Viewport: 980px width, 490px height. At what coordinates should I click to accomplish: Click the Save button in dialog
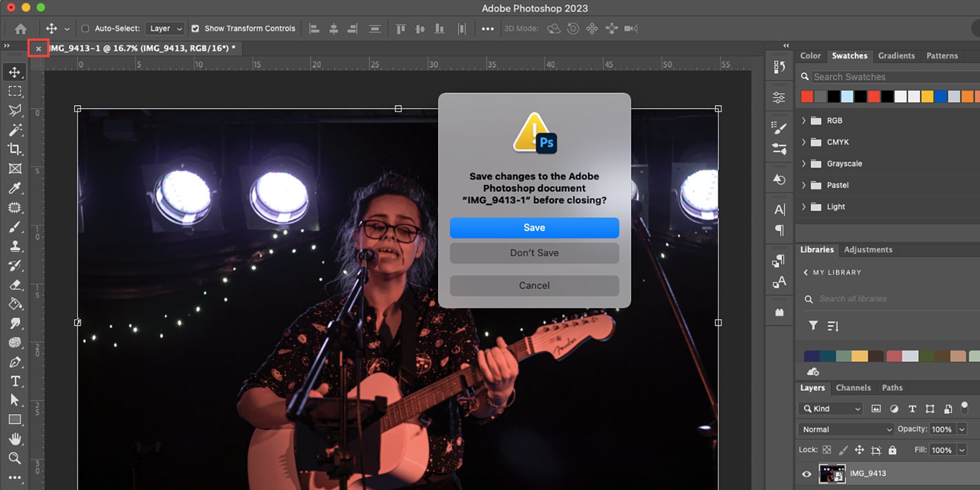[x=534, y=228]
